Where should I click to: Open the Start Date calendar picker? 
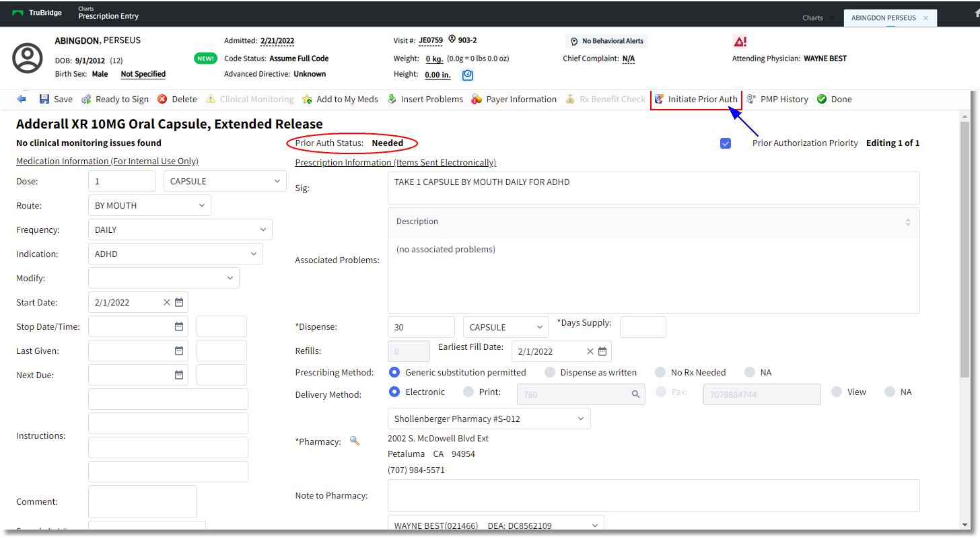[179, 302]
